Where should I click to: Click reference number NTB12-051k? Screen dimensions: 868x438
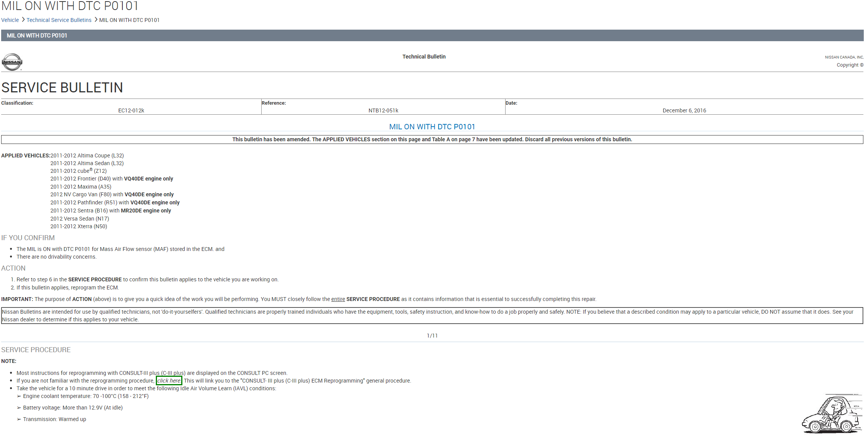tap(383, 110)
